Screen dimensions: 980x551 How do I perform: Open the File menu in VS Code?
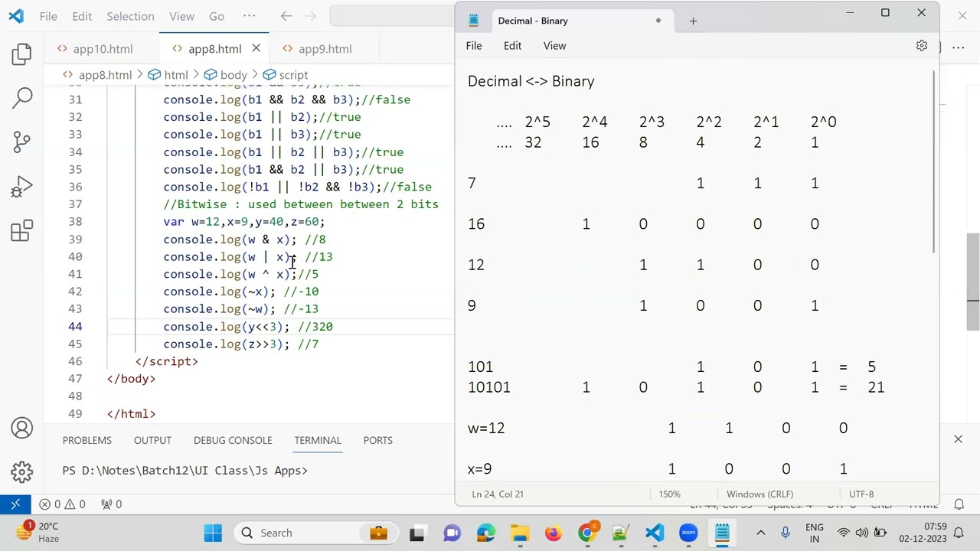(x=48, y=16)
